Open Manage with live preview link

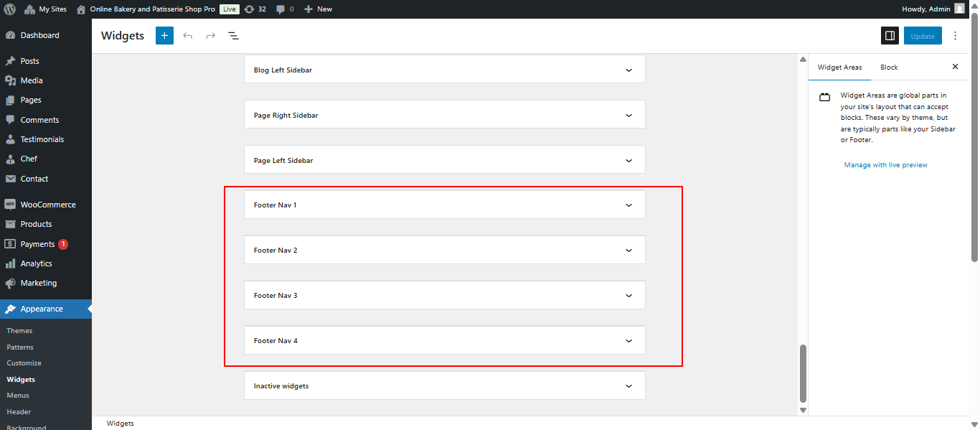(886, 164)
